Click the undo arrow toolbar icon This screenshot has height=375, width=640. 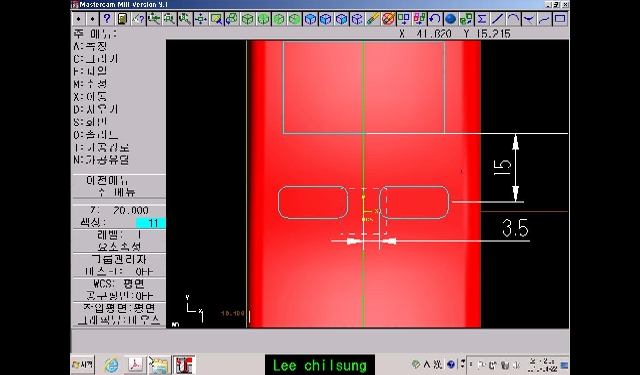point(435,19)
